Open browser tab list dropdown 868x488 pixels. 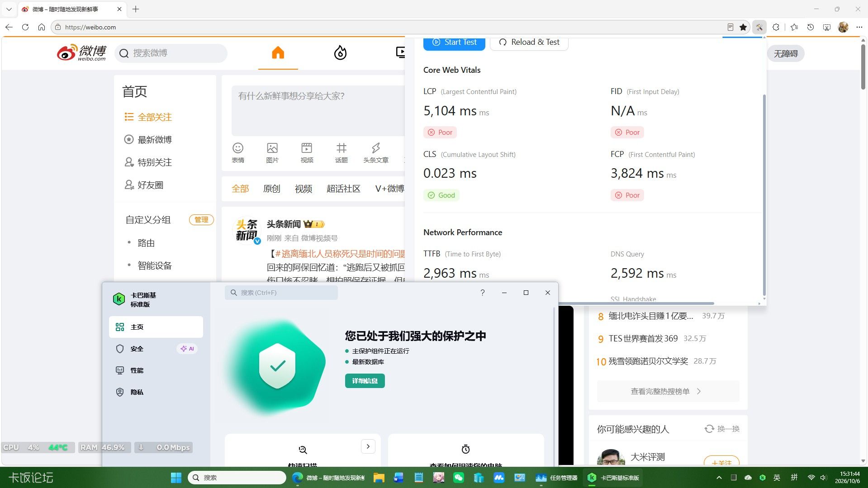pos(9,9)
